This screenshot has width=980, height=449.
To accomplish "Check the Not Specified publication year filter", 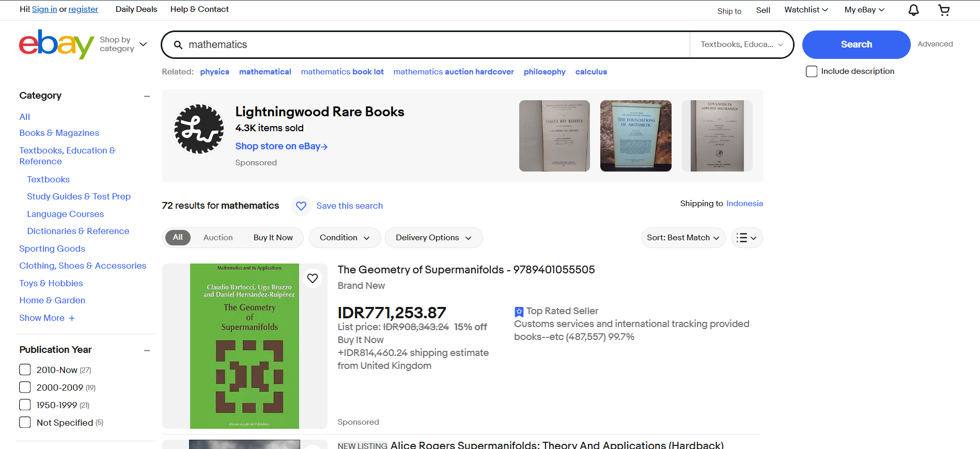I will [25, 423].
